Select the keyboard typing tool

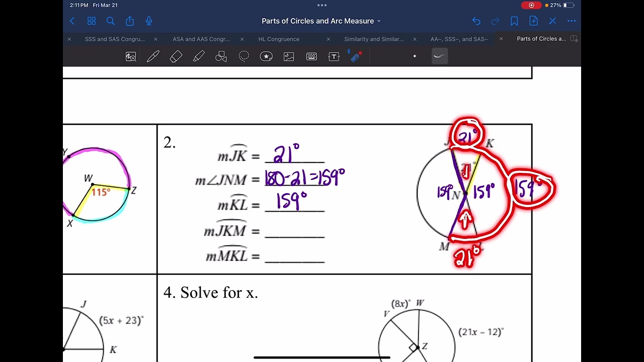pos(311,57)
